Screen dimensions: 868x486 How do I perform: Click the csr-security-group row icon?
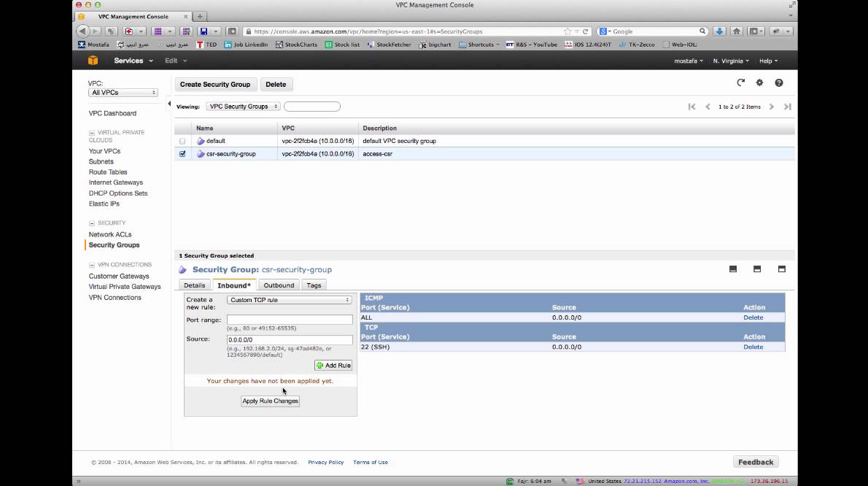click(201, 154)
